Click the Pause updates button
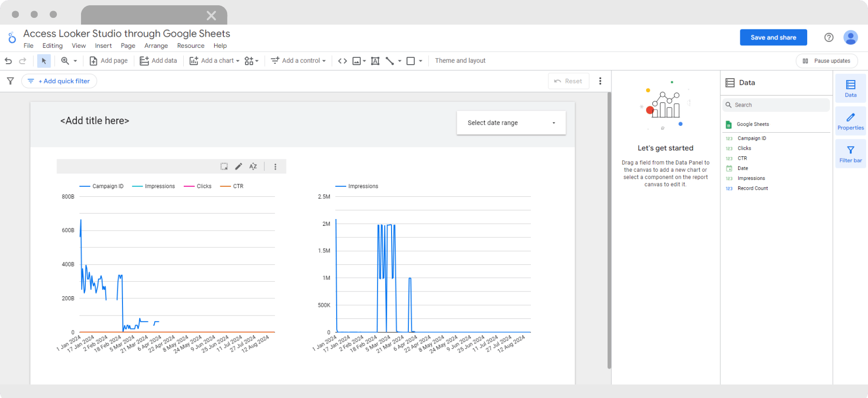This screenshot has width=868, height=398. click(x=827, y=61)
